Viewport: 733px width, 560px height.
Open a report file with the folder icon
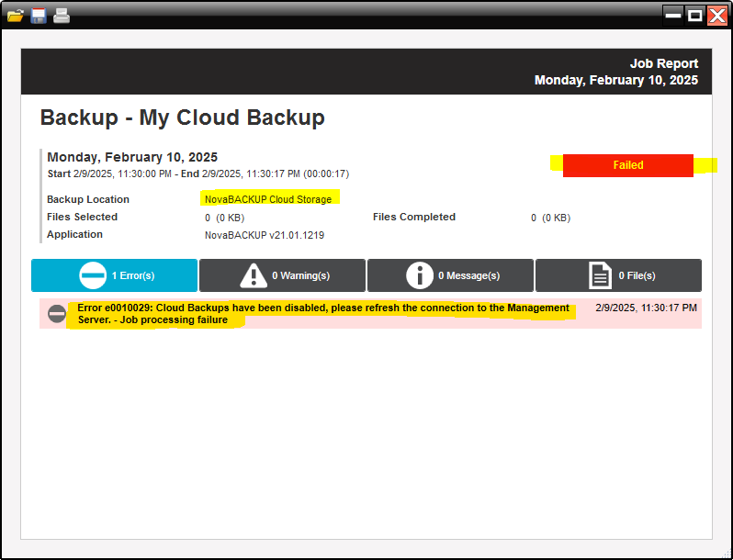point(15,17)
